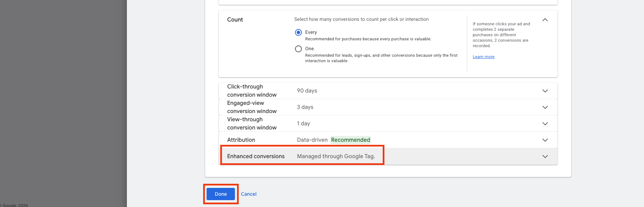Click Managed through Google Tag text

[336, 156]
